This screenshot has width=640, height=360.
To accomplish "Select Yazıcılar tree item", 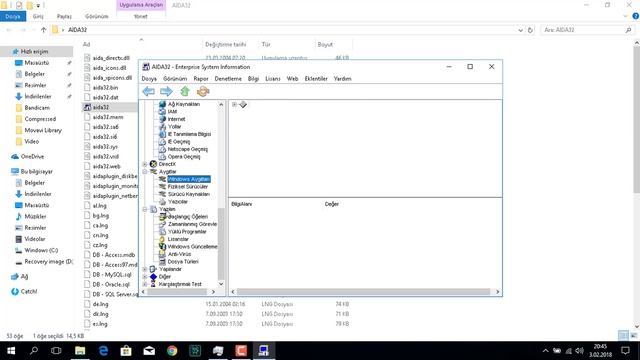I will pos(178,202).
